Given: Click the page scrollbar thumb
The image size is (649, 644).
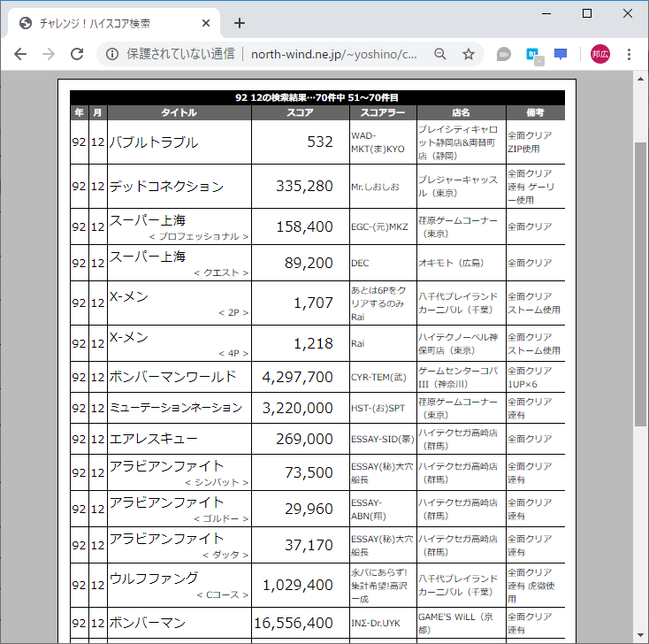Looking at the screenshot, I should (x=640, y=284).
